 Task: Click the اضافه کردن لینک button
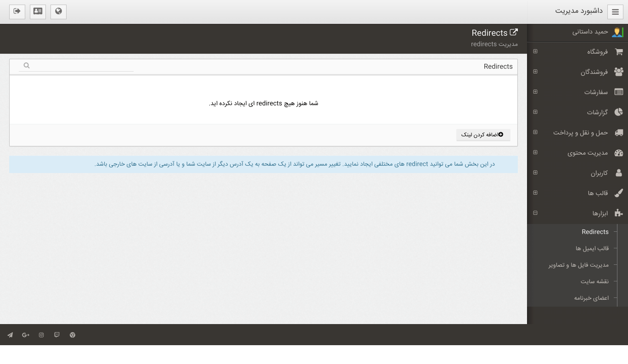[483, 135]
